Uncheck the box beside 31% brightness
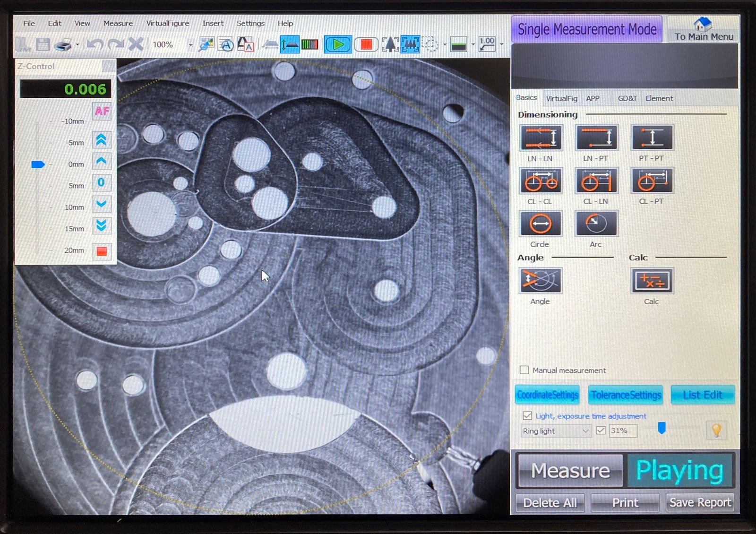Image resolution: width=756 pixels, height=534 pixels. [x=601, y=431]
